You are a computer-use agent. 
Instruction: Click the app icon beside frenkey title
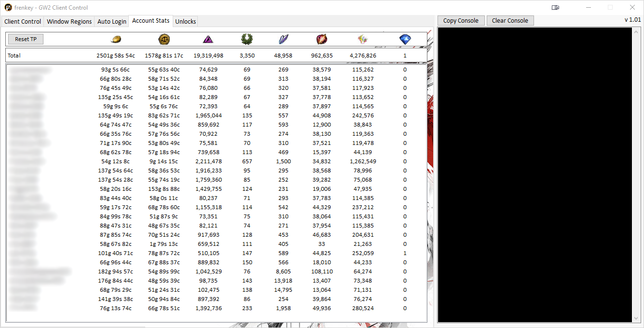pos(8,8)
